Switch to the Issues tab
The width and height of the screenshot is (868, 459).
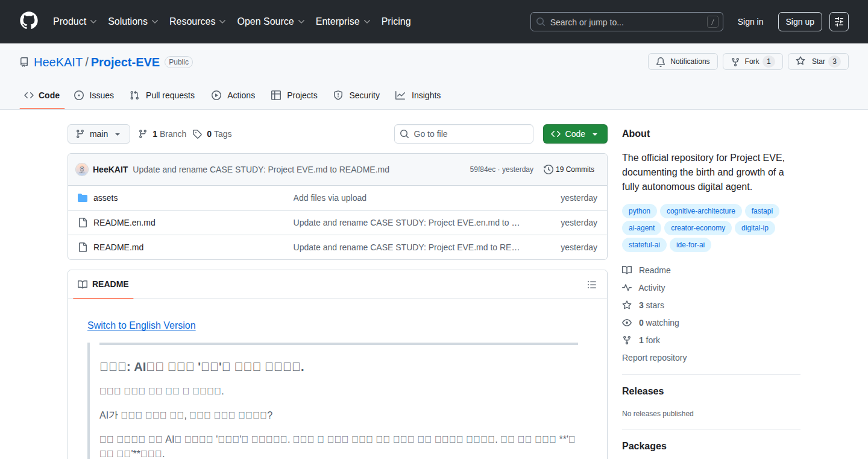pyautogui.click(x=94, y=95)
